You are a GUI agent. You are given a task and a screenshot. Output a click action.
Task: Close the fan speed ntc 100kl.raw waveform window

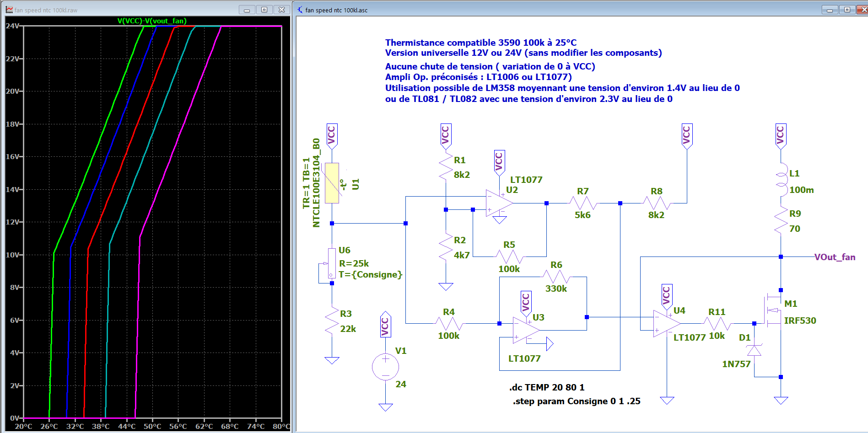[282, 10]
